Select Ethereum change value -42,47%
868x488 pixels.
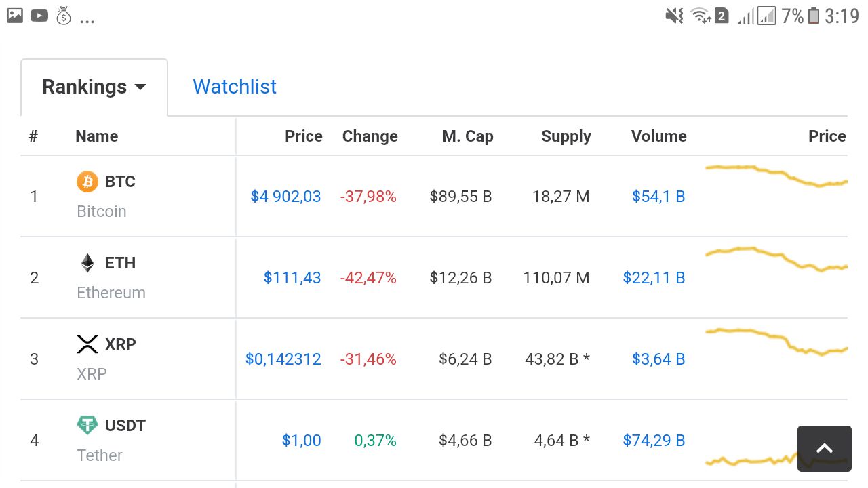point(368,278)
